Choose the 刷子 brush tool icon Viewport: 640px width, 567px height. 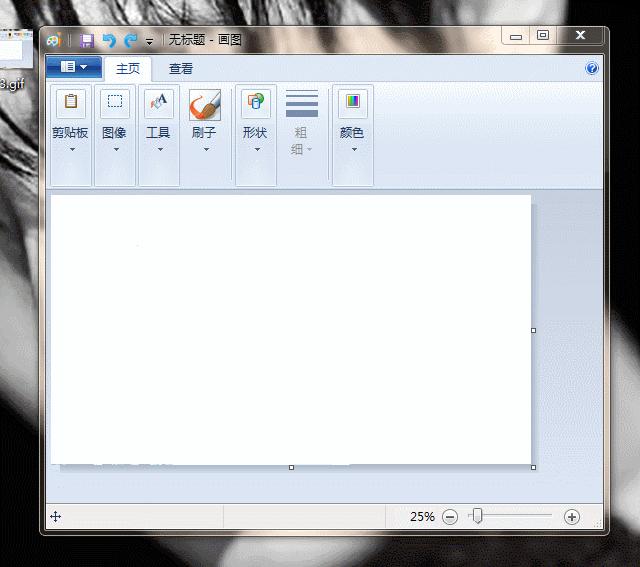(204, 105)
